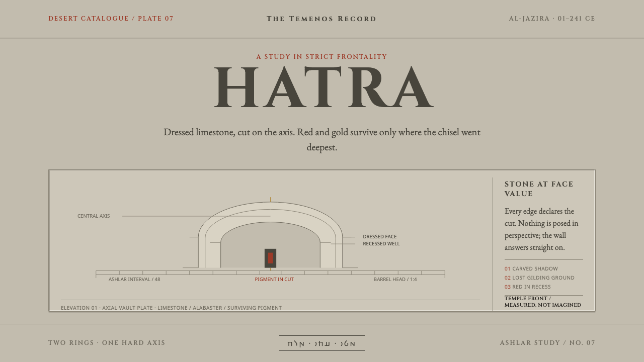Click the arched vault elevation drawing
Screen dimensions: 644x362
270,235
